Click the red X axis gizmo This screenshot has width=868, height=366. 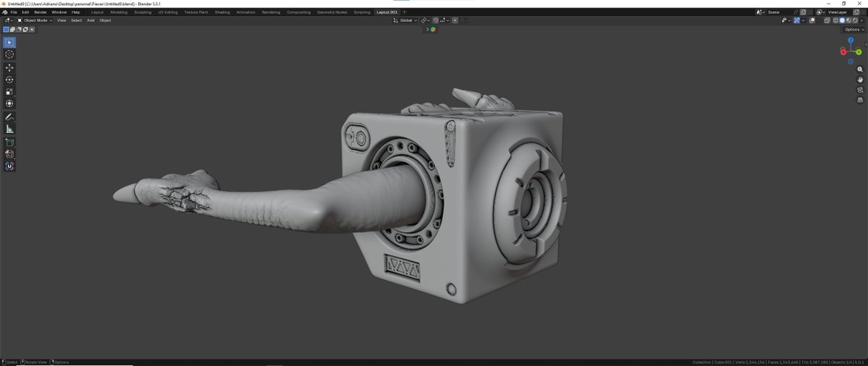pos(843,52)
